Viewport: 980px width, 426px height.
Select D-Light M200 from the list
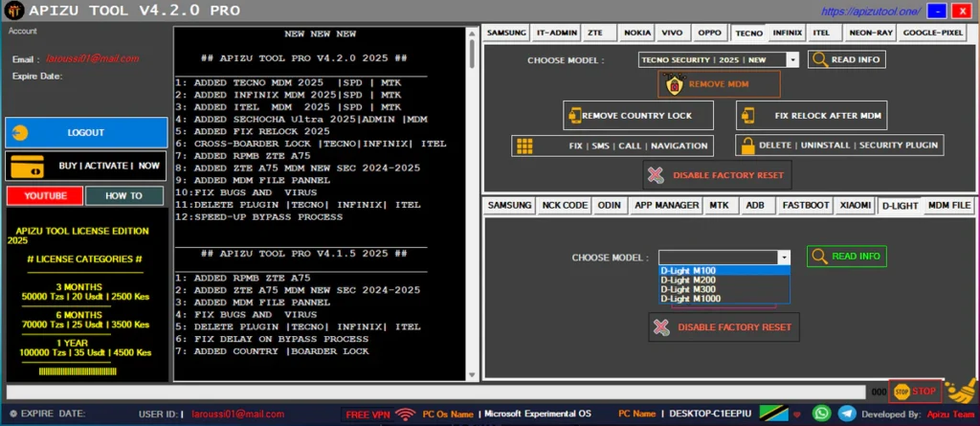click(x=724, y=280)
